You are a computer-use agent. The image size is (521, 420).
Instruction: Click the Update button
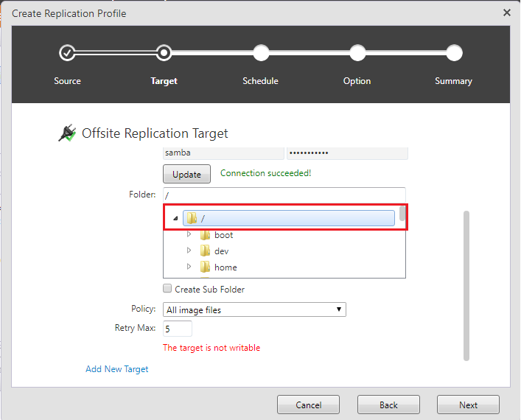click(186, 174)
